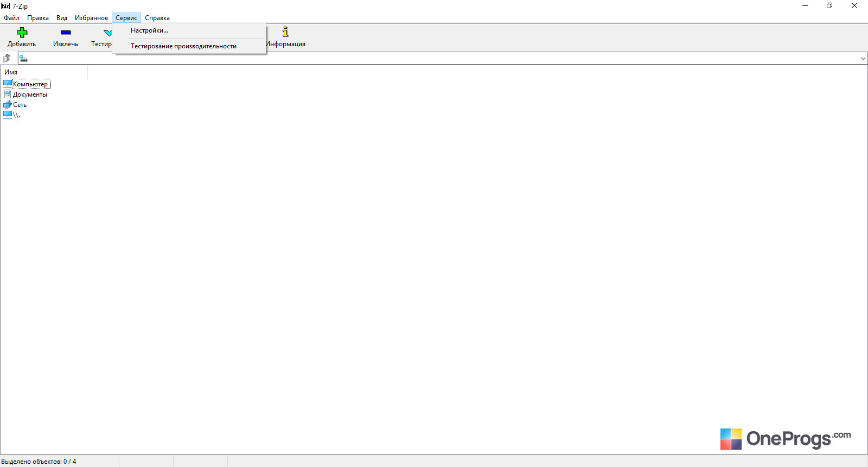Select the Документы list entry

coord(30,94)
